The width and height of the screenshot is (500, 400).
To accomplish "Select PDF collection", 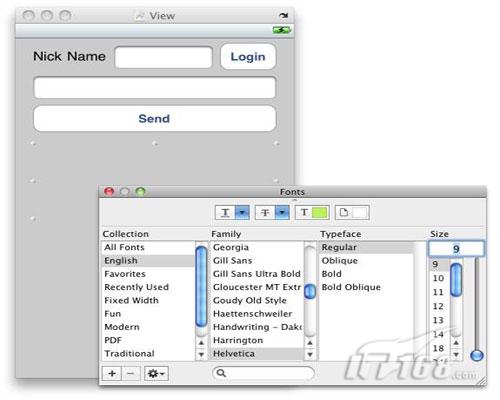I will click(x=148, y=340).
